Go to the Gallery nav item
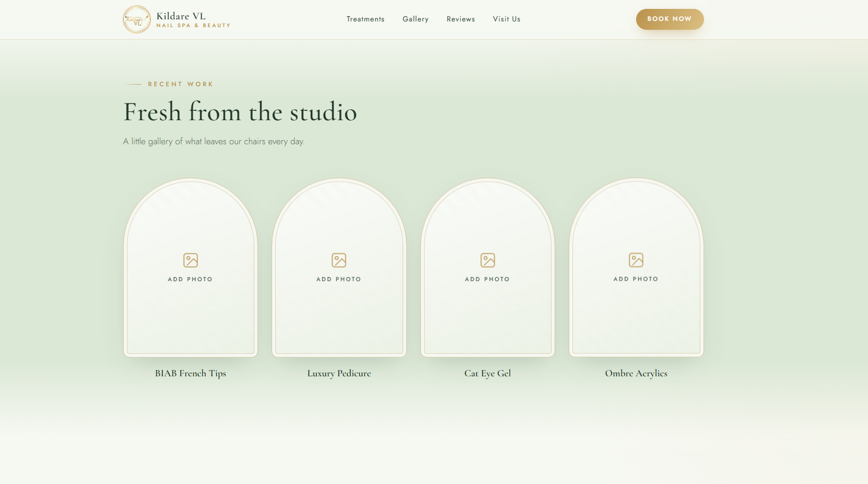The width and height of the screenshot is (868, 484). 416,19
